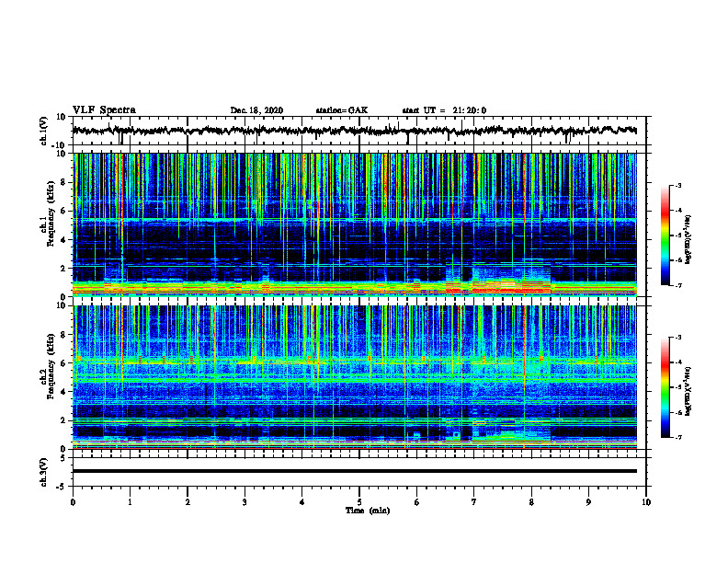This screenshot has width=728, height=563.
Task: Click the time axis tick label '3'
Action: click(245, 502)
